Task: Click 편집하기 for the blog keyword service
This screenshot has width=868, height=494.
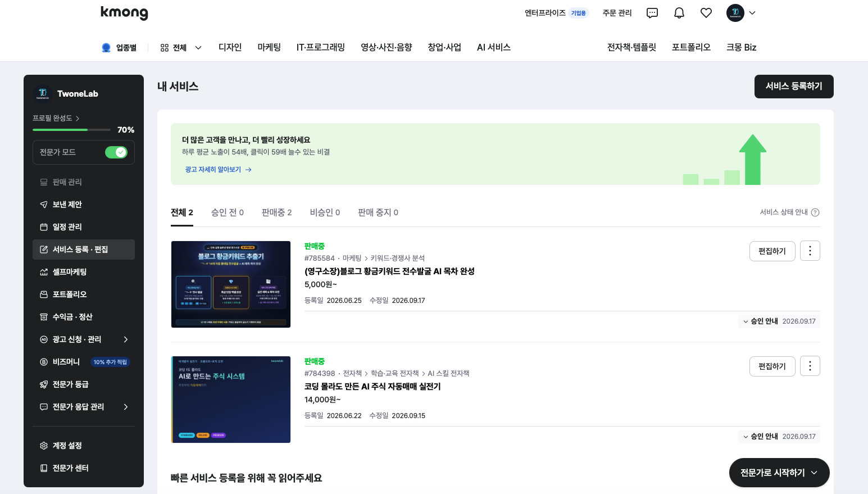Action: [x=772, y=251]
